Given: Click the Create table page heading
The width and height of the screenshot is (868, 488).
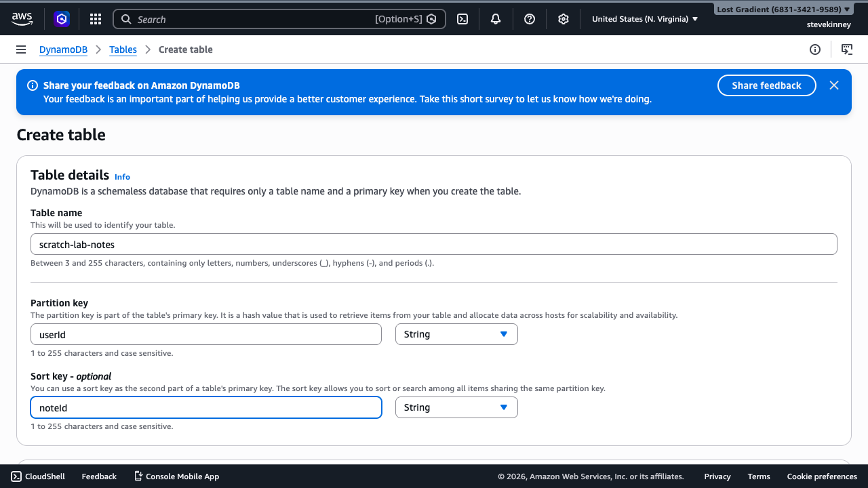Looking at the screenshot, I should click(x=61, y=135).
